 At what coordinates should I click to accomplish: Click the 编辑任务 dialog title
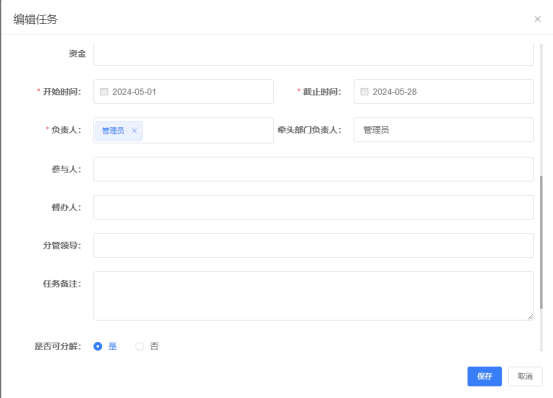[35, 19]
